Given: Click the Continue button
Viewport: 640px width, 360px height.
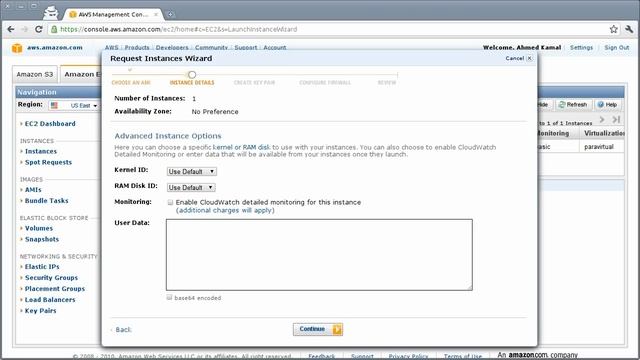Looking at the screenshot, I should (x=318, y=329).
